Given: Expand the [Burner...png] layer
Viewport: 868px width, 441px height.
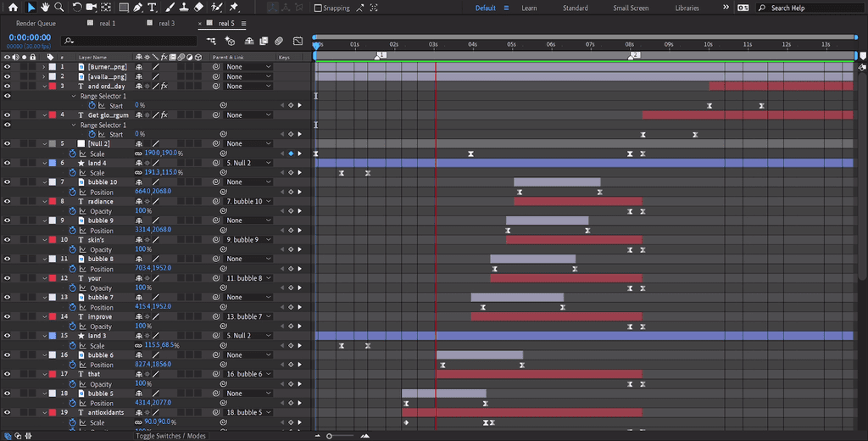Looking at the screenshot, I should (44, 67).
